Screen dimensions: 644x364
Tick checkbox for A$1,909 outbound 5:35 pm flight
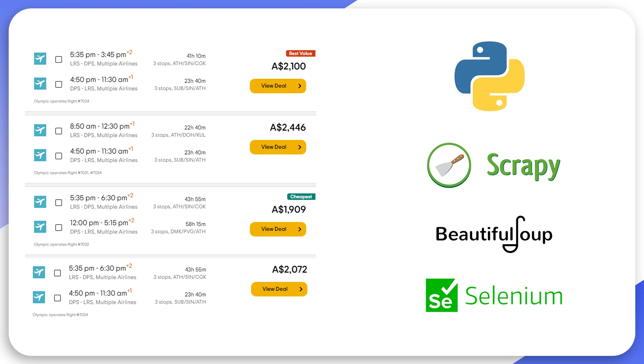click(x=59, y=202)
